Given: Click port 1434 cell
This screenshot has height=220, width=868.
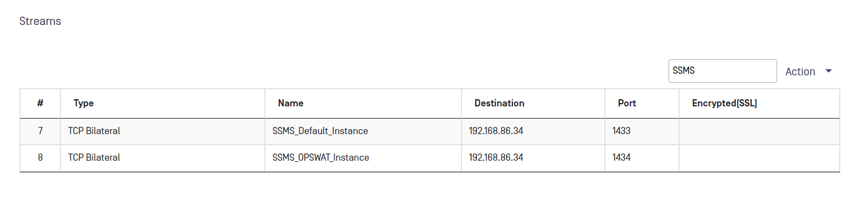Looking at the screenshot, I should [642, 158].
